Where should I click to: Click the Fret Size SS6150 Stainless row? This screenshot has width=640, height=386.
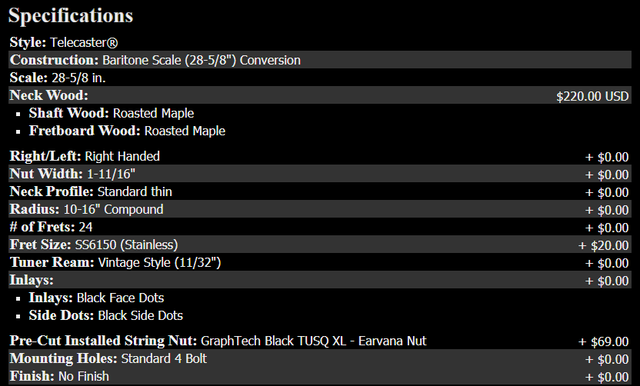point(320,244)
